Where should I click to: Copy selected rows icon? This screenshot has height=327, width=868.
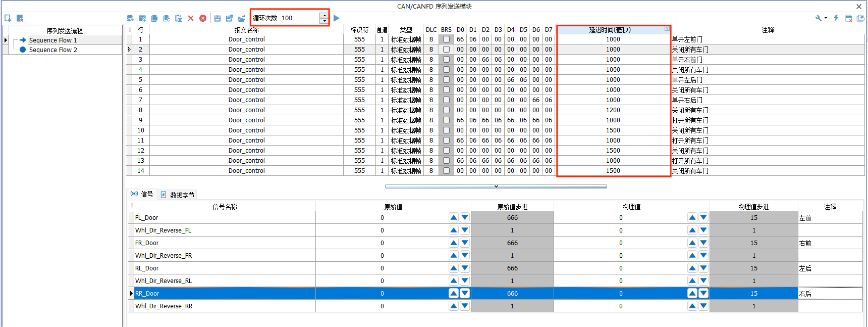coord(154,18)
